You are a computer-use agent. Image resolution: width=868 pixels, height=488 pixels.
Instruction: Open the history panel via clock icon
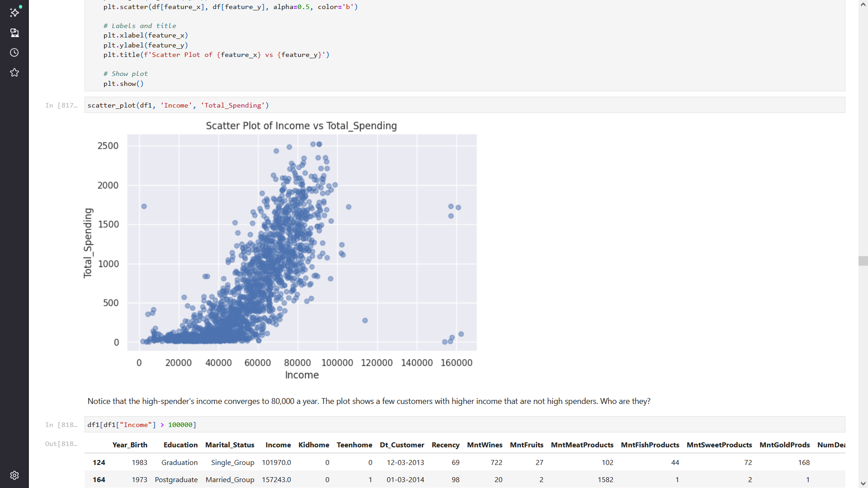pos(14,52)
